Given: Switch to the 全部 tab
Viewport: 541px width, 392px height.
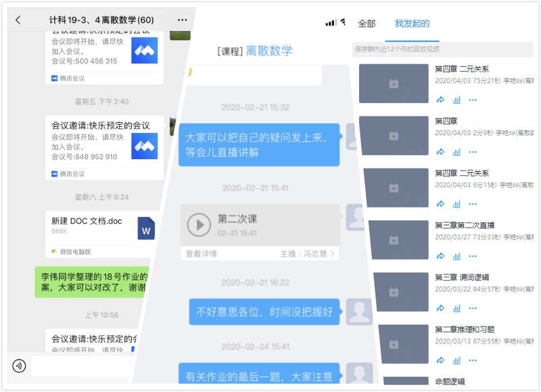Looking at the screenshot, I should tap(367, 24).
